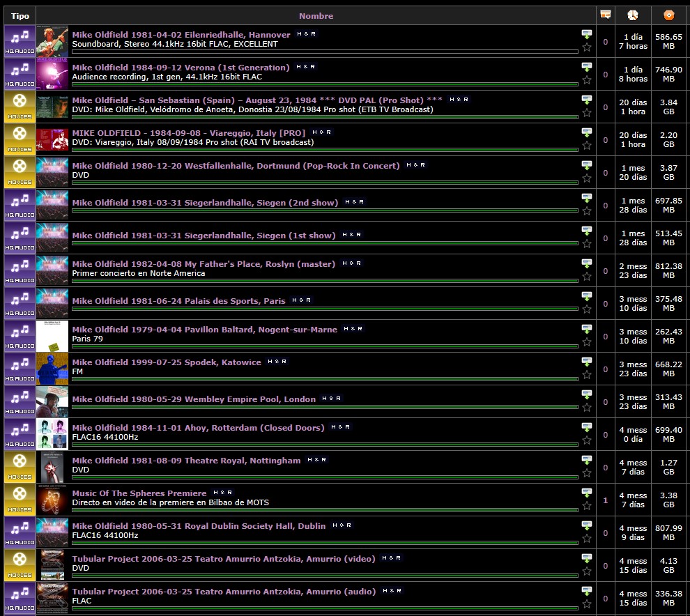Click the H&R badge on Hannover row
Viewport: 690px width, 616px height.
click(x=306, y=34)
